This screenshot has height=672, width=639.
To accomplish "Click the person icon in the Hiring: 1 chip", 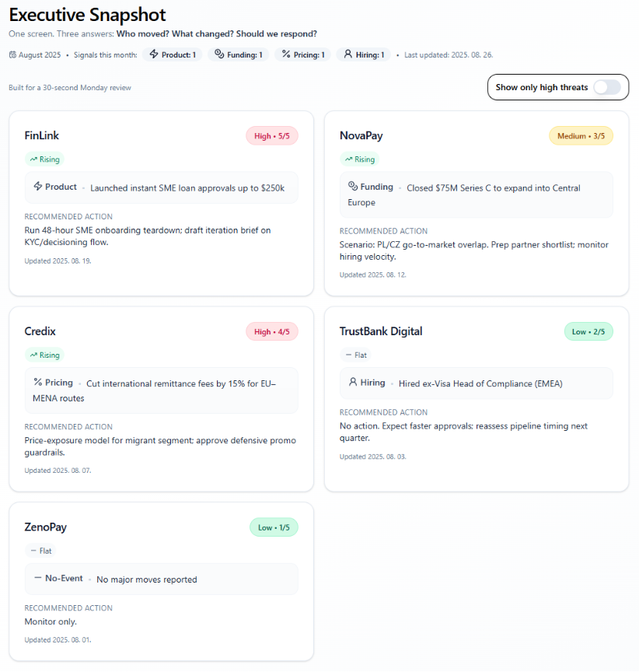I will [347, 54].
